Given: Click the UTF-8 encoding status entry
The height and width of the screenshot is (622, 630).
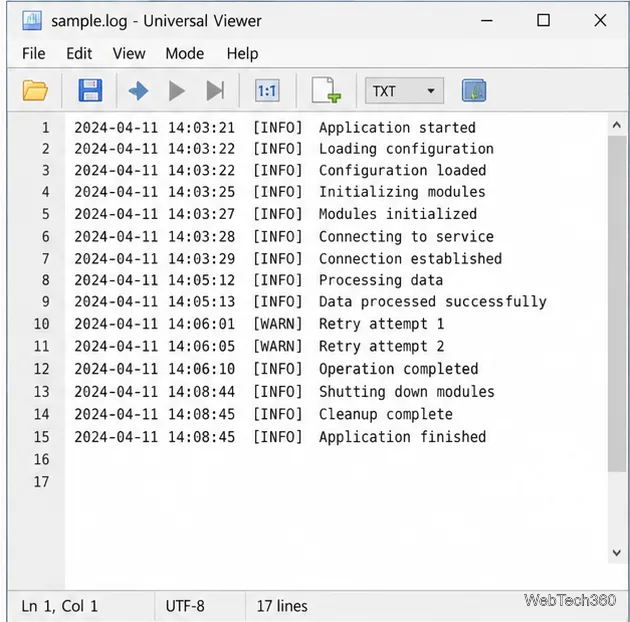Looking at the screenshot, I should [x=185, y=606].
